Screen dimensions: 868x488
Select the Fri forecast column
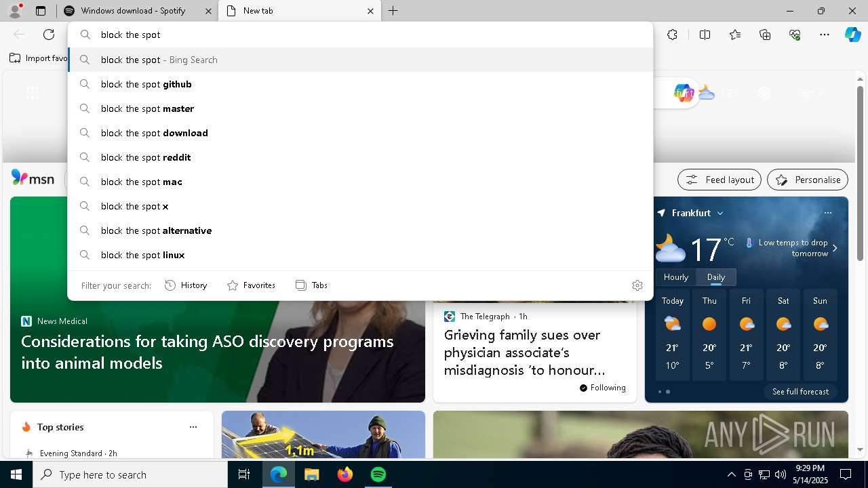746,335
